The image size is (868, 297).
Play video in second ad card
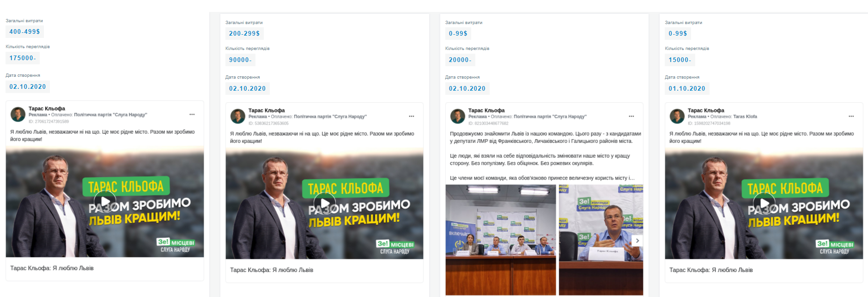pyautogui.click(x=325, y=204)
